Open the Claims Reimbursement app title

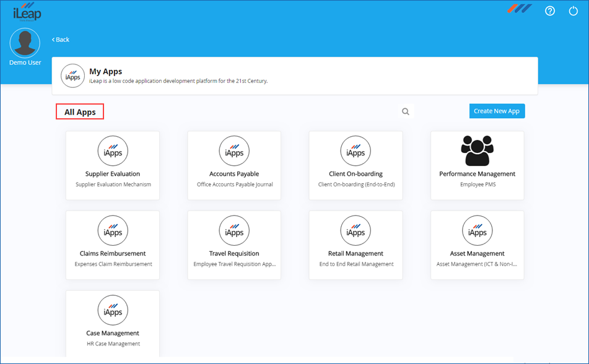pos(113,254)
